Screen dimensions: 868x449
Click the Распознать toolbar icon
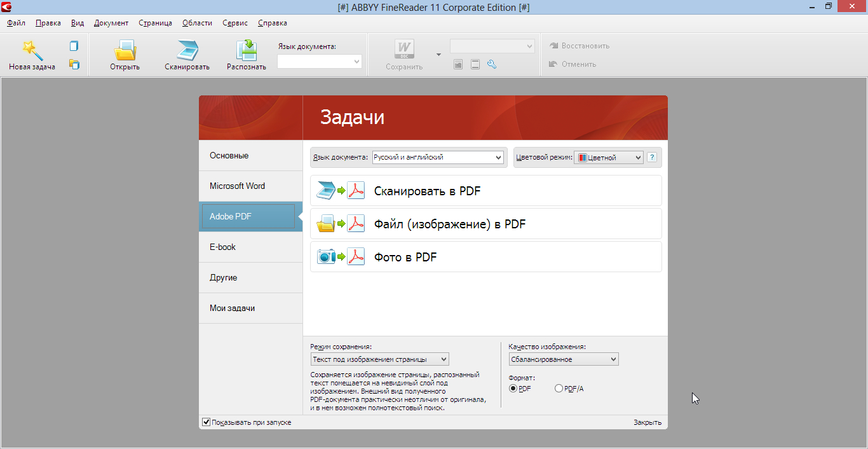pyautogui.click(x=246, y=50)
